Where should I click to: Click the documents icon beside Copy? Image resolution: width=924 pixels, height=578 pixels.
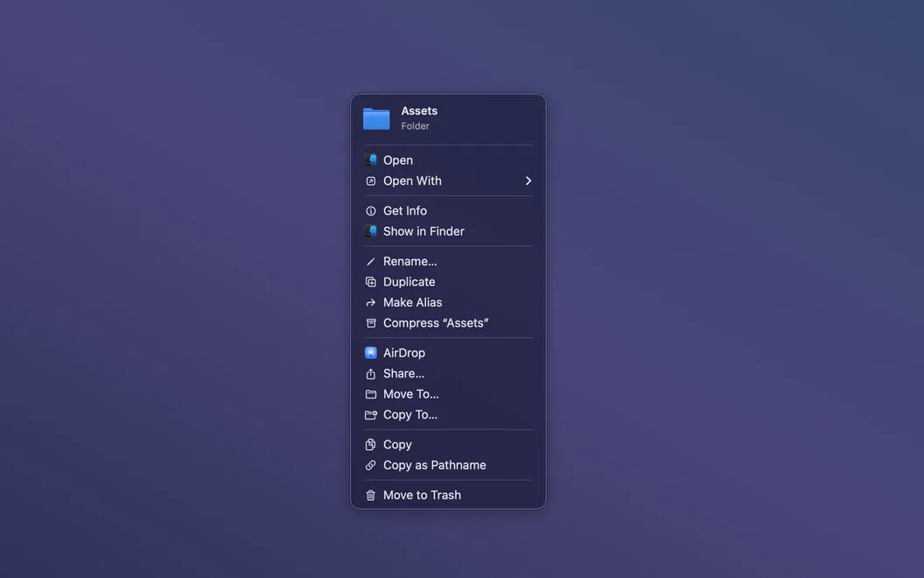tap(371, 445)
